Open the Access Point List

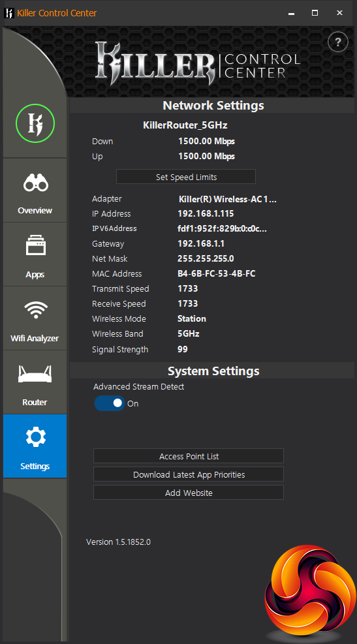[x=189, y=456]
